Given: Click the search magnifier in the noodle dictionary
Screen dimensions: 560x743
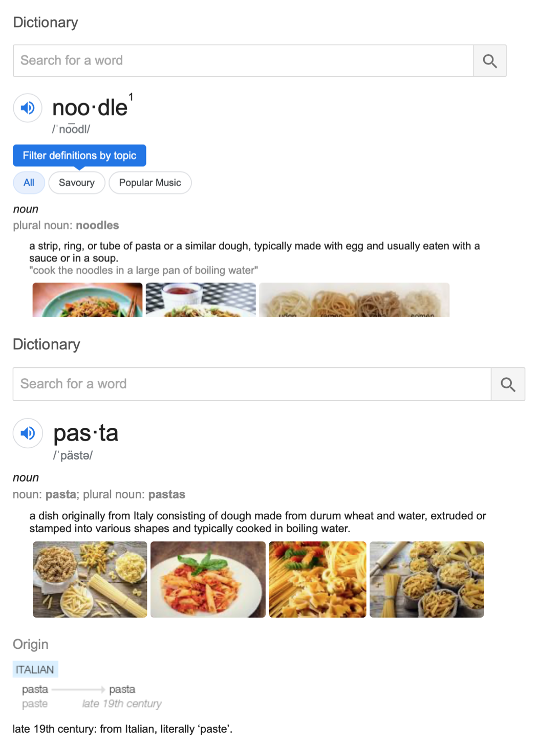Looking at the screenshot, I should tap(490, 61).
